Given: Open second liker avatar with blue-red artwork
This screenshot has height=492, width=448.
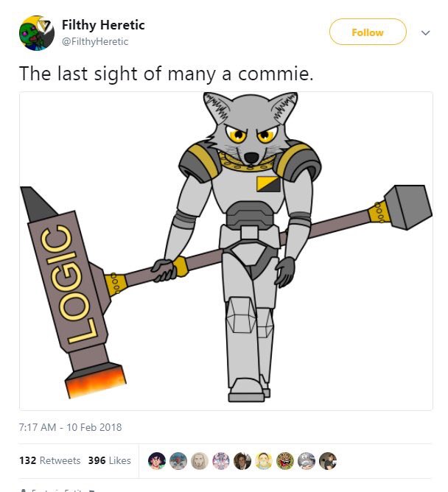Looking at the screenshot, I should click(178, 461).
